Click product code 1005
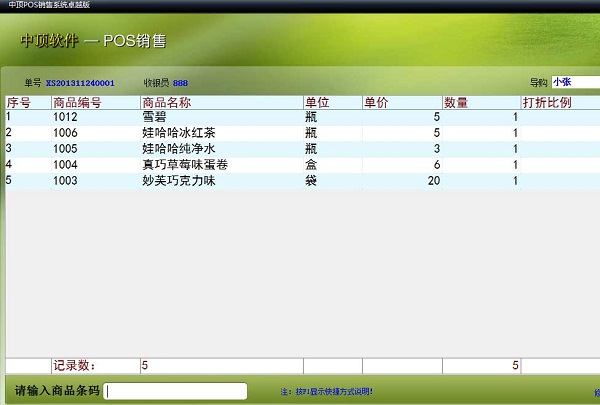Screen dimensions: 600x405 (x=65, y=149)
